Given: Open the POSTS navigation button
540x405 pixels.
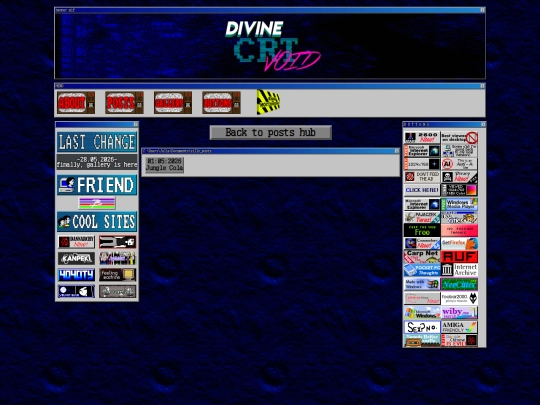Looking at the screenshot, I should point(124,102).
